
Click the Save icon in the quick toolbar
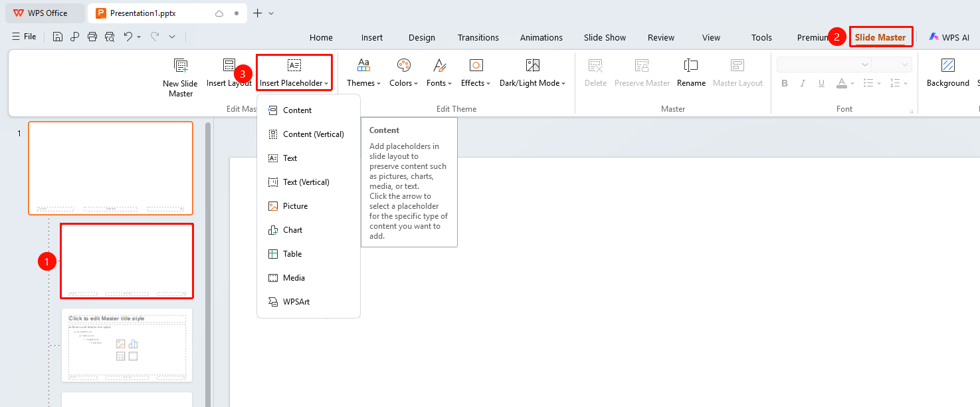click(58, 37)
